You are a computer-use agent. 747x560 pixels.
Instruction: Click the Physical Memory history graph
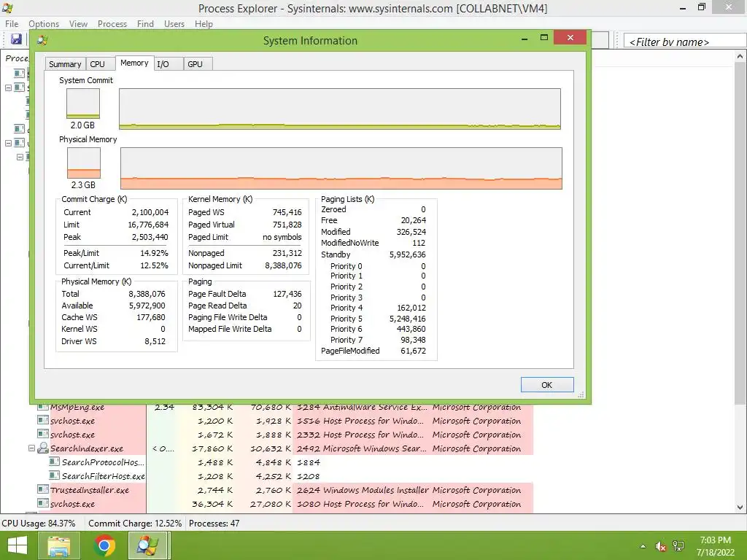point(341,168)
